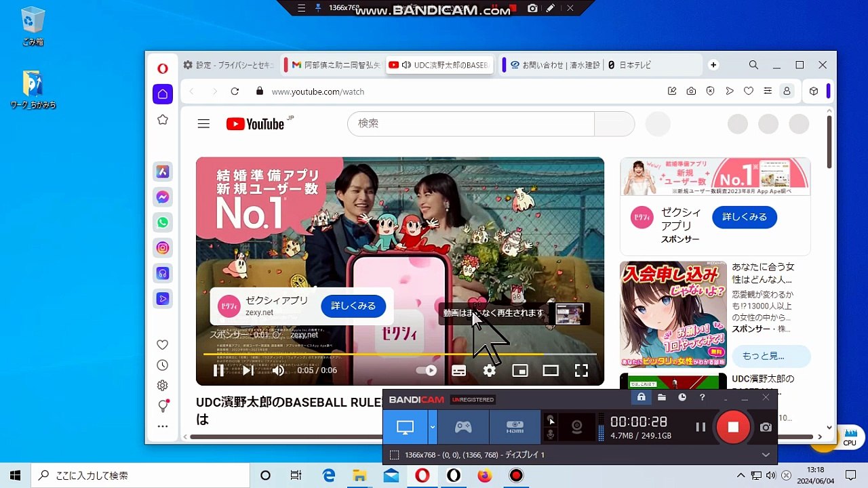This screenshot has height=488, width=868.
Task: Expand Bandicam recording area details chevron
Action: [x=766, y=455]
